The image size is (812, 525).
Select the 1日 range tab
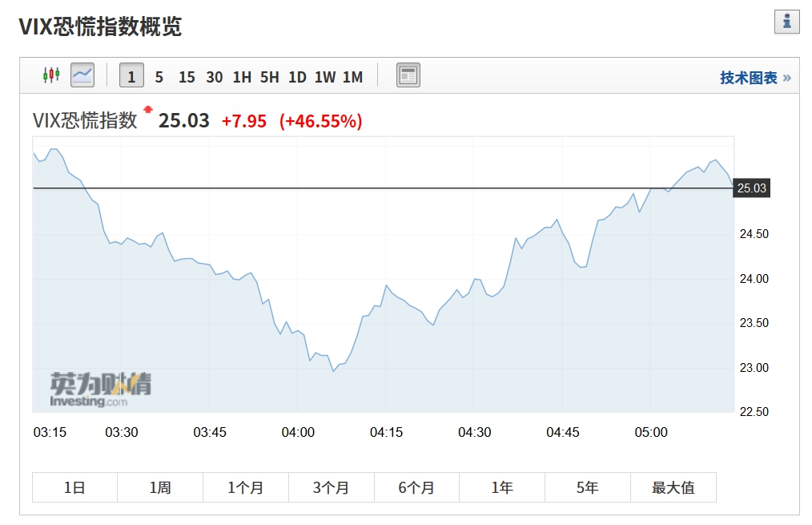[x=74, y=487]
